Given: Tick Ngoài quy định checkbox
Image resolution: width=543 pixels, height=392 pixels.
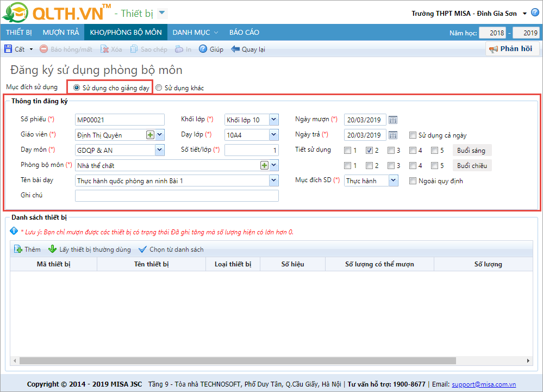Looking at the screenshot, I should point(413,181).
